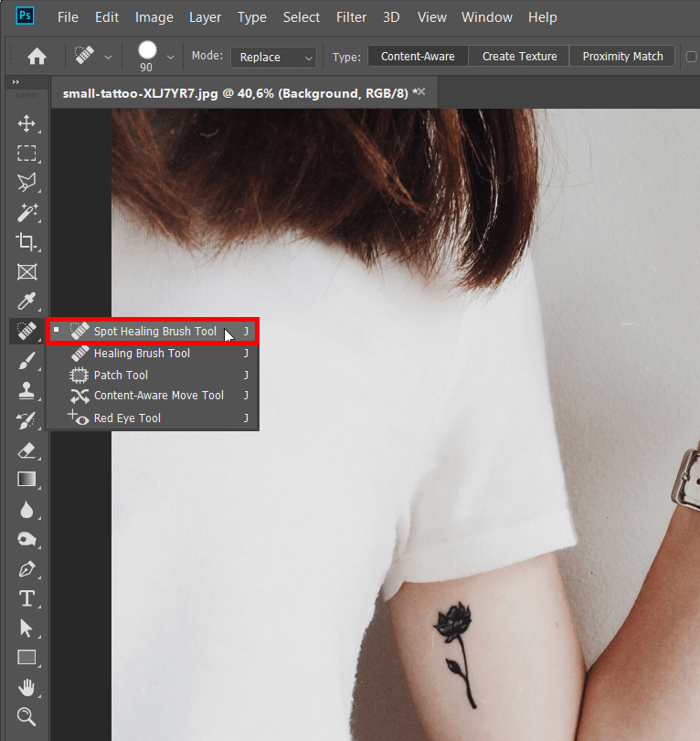Open the File menu
Screen dimensions: 700x741
click(x=68, y=17)
